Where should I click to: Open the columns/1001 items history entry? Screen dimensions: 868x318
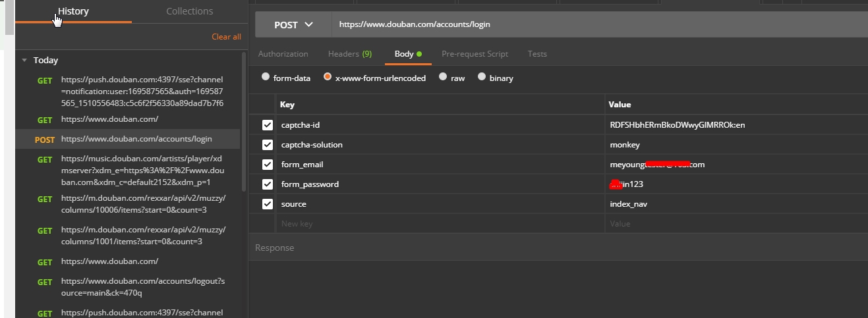[129, 236]
